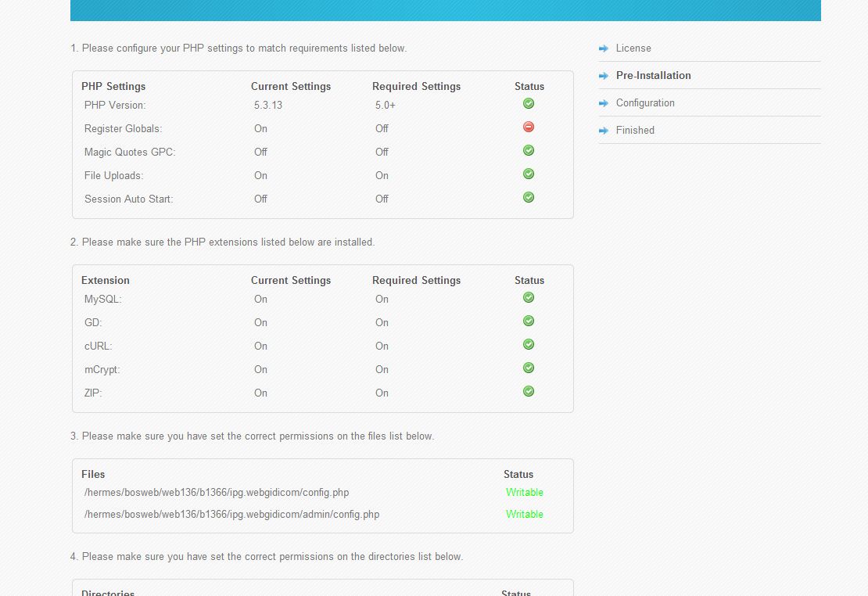
Task: Click the Magic Quotes GPC label
Action: [130, 152]
